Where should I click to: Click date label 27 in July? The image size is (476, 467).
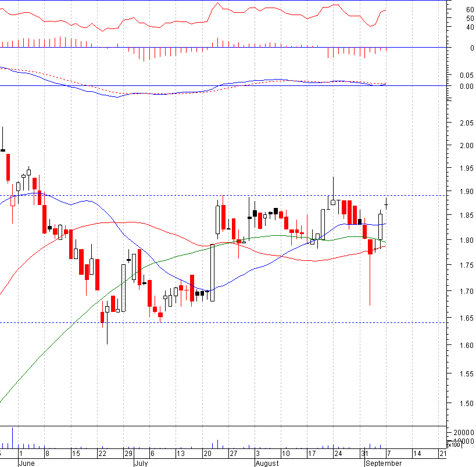click(233, 454)
